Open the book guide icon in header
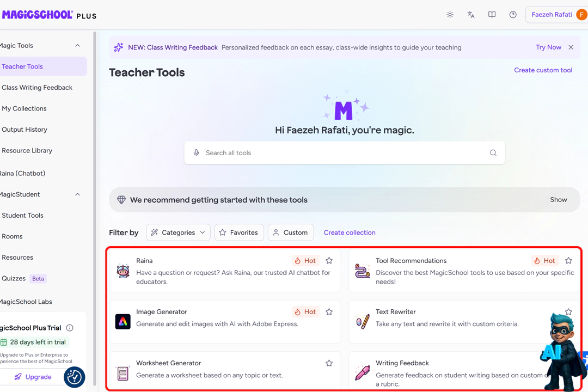This screenshot has width=588, height=392. point(492,15)
